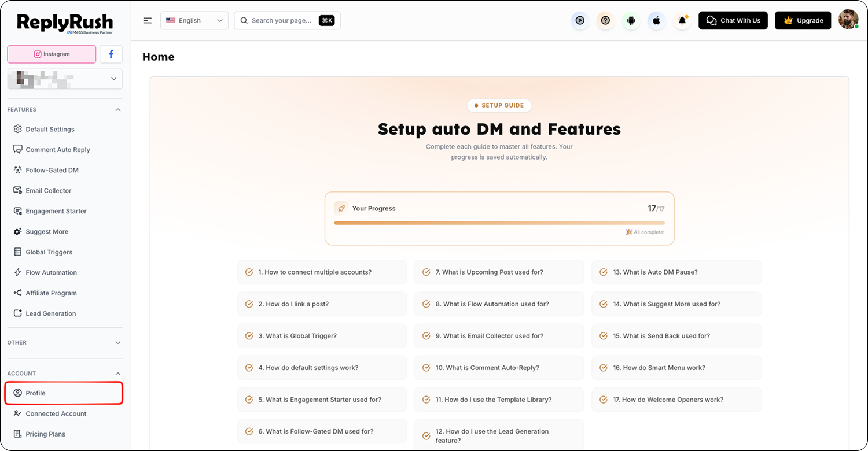Viewport: 868px width, 451px height.
Task: Open the video tutorial play icon
Action: 580,20
